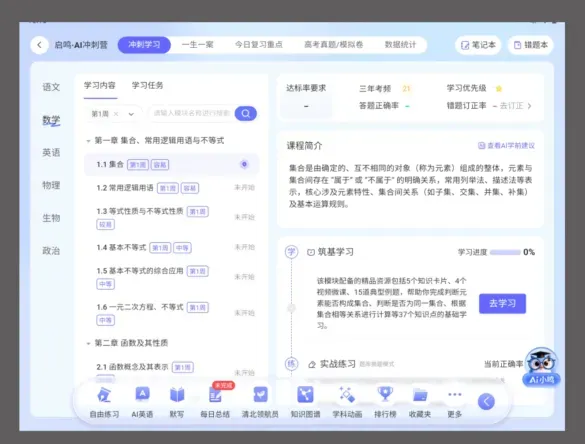Switch to the 一生一案 tab
Viewport: 585px width, 444px height.
[x=197, y=45]
